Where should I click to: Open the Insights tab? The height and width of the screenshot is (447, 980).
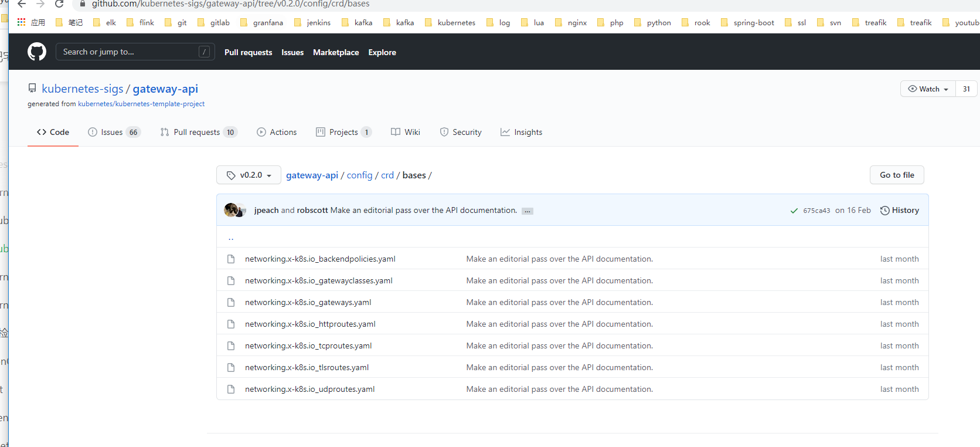(521, 132)
